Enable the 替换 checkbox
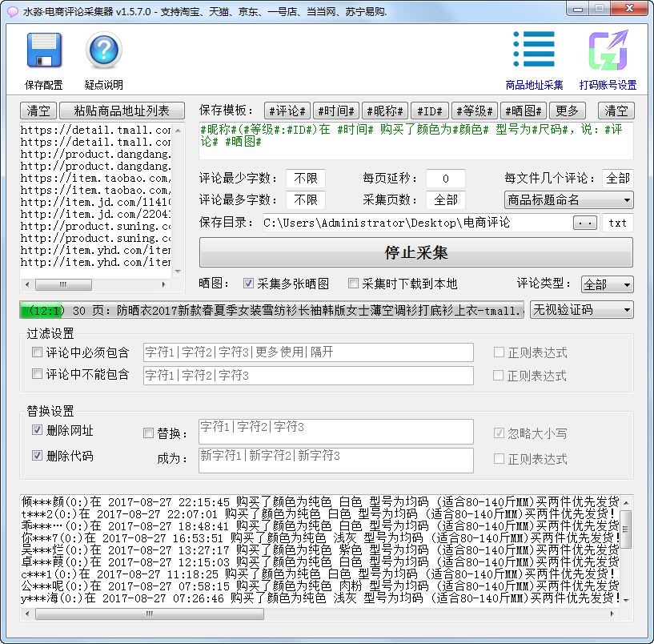 coord(148,433)
